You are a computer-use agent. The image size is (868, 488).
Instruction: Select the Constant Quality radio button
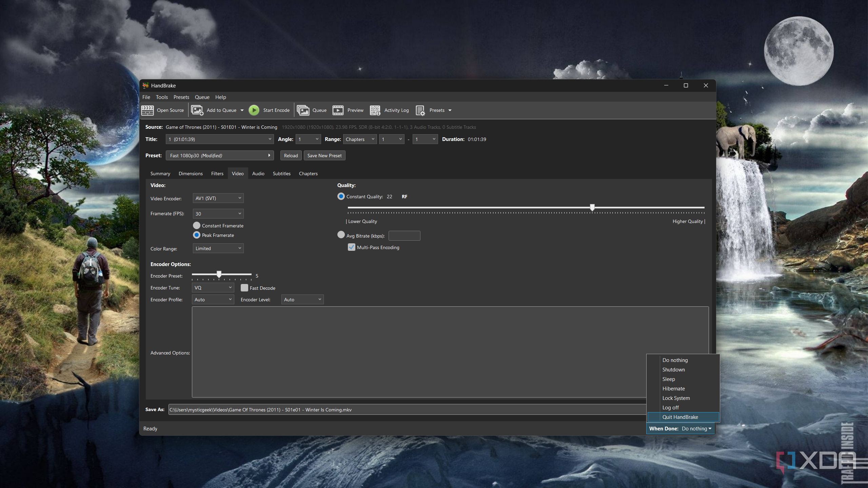point(341,196)
